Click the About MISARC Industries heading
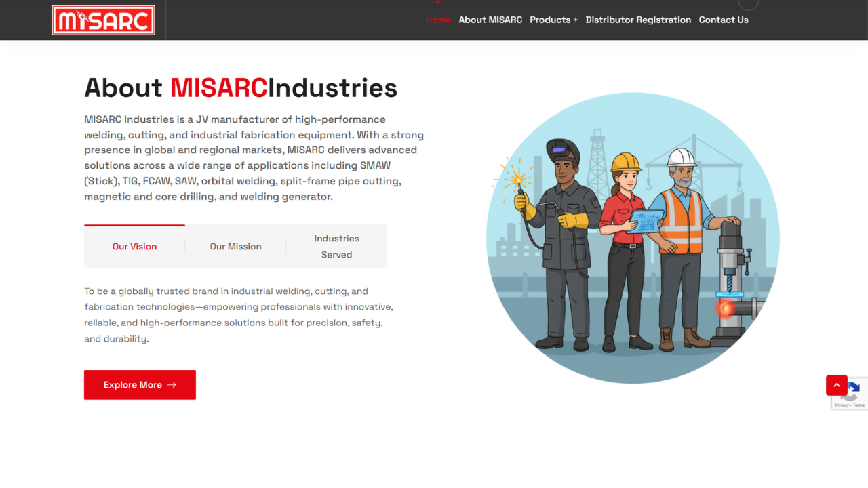 241,88
